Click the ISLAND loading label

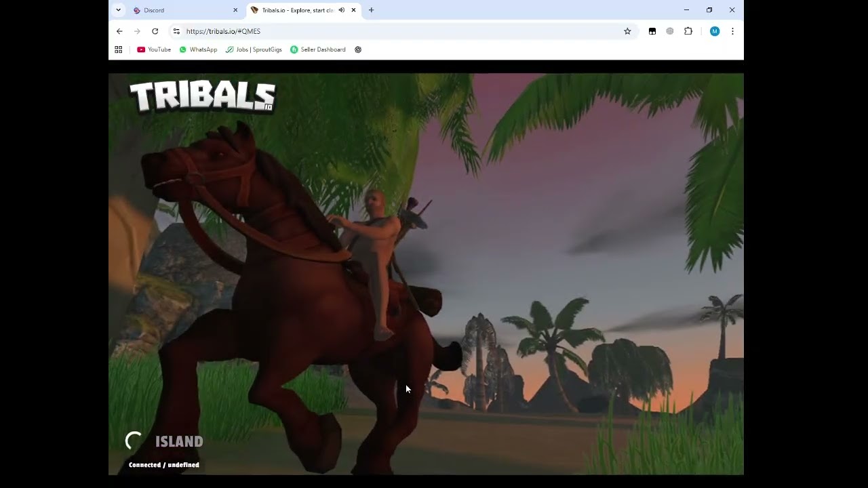(x=179, y=442)
